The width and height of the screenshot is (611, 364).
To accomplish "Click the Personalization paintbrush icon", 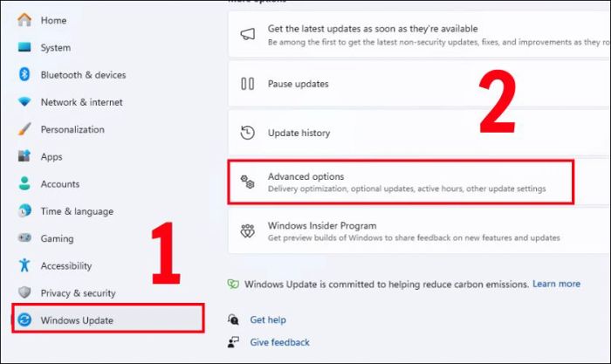I will coord(24,129).
